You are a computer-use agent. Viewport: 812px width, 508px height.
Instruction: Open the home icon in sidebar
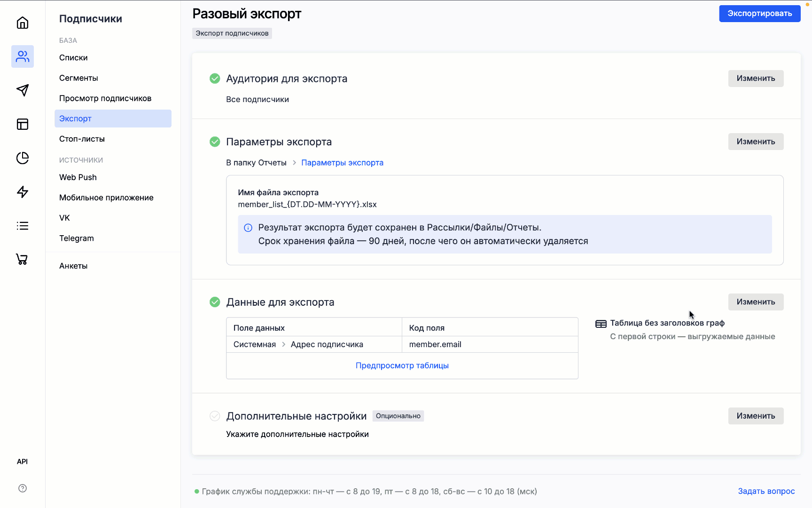pyautogui.click(x=23, y=23)
